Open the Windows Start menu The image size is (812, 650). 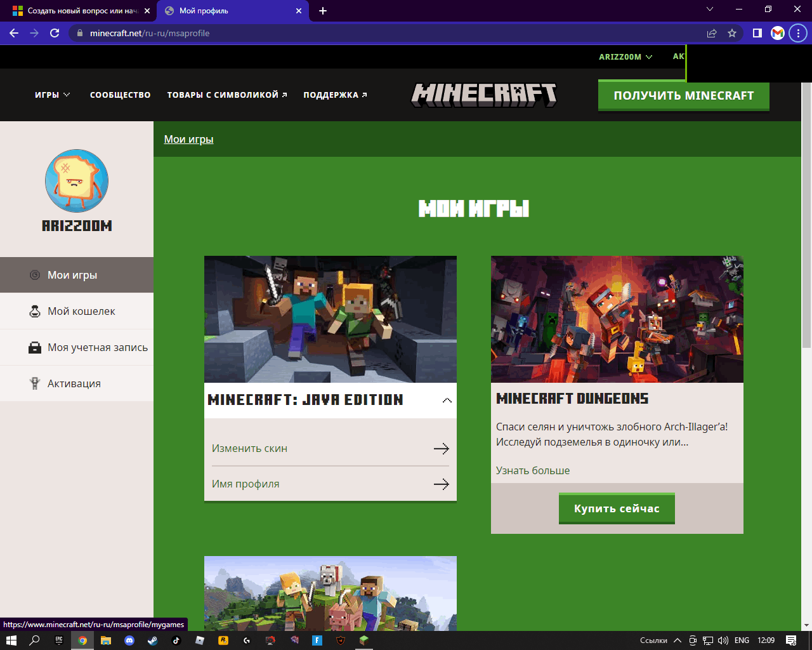click(11, 640)
